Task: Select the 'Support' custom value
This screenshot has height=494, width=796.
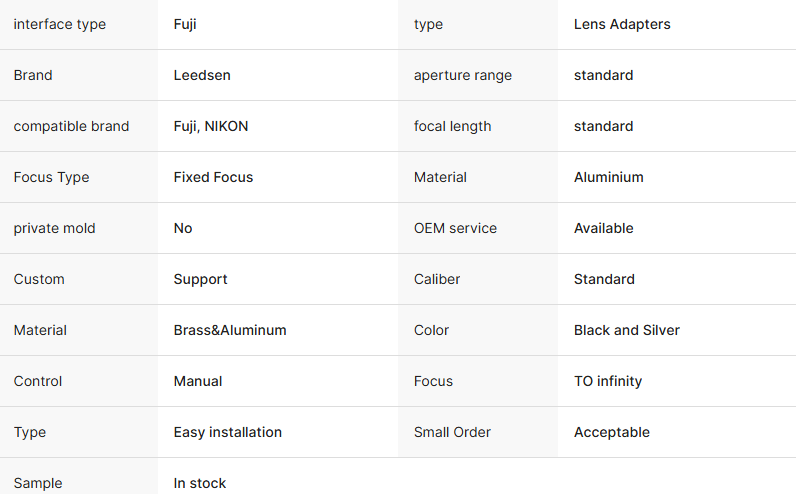Action: (x=201, y=279)
